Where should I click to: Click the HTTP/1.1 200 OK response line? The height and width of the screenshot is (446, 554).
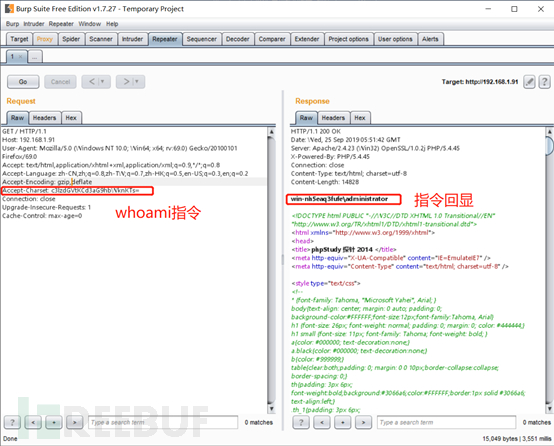pos(316,131)
